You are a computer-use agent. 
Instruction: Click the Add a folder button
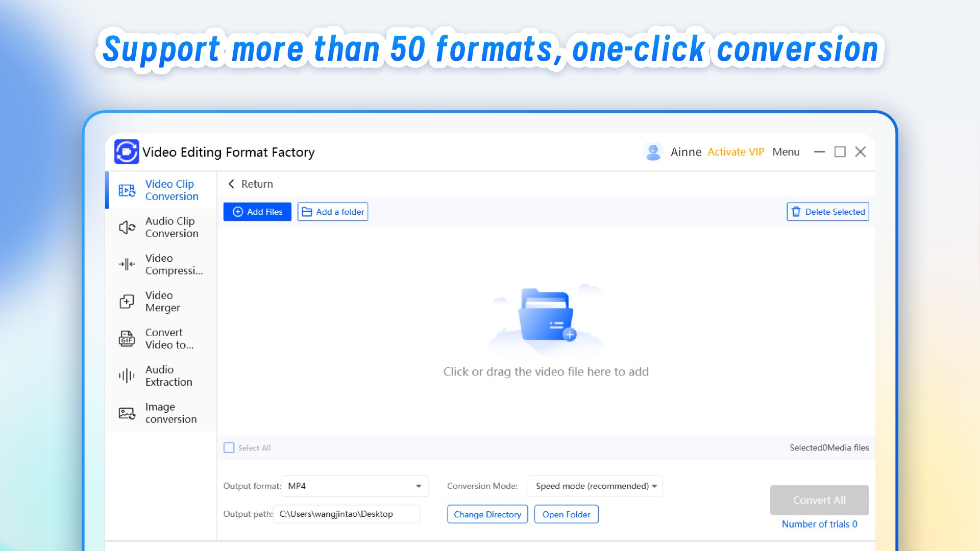pos(333,212)
